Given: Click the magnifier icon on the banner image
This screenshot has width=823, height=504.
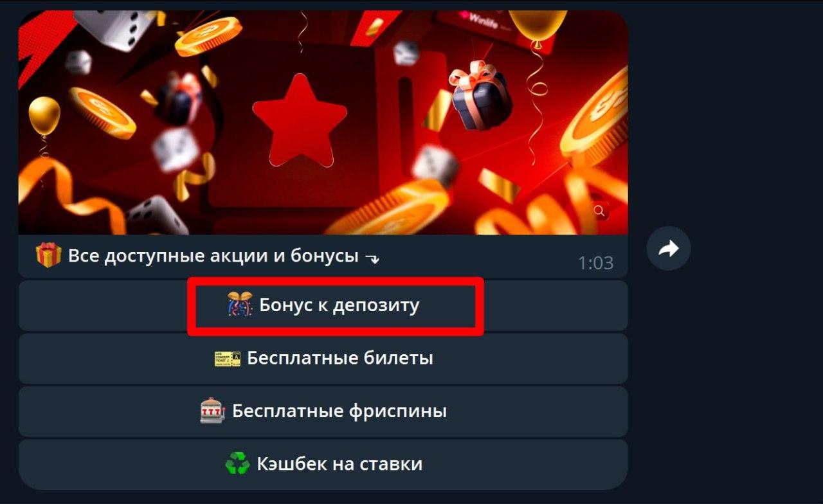Looking at the screenshot, I should coord(599,211).
